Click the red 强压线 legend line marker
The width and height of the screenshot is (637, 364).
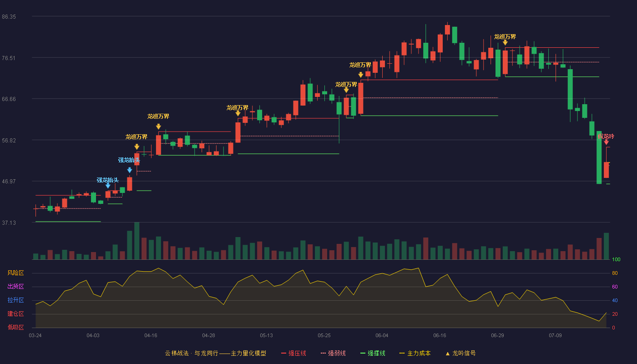[x=284, y=353]
